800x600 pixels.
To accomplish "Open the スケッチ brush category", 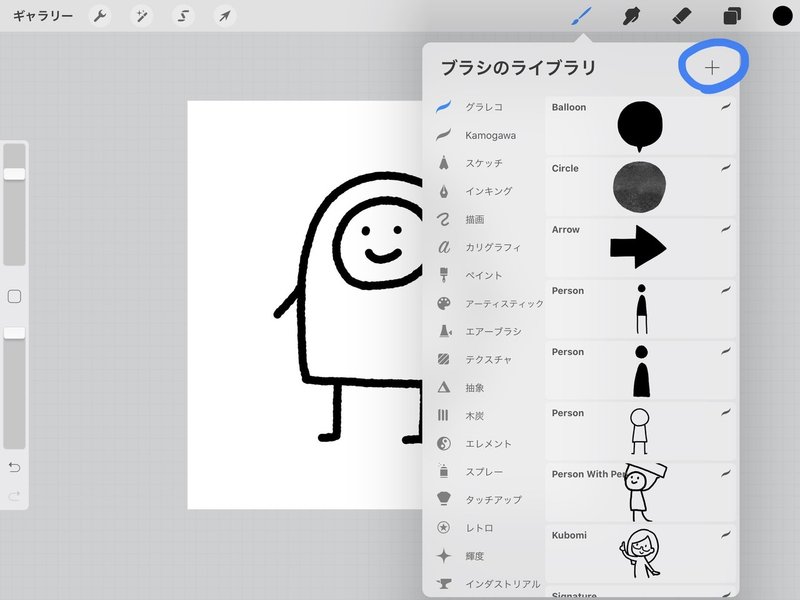I will 484,163.
